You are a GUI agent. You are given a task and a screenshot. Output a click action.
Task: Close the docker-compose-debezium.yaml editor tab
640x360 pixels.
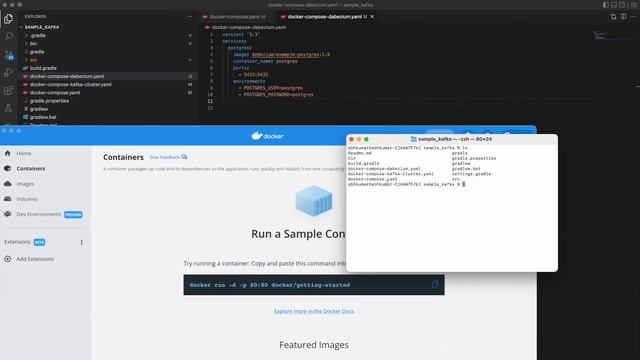click(372, 17)
